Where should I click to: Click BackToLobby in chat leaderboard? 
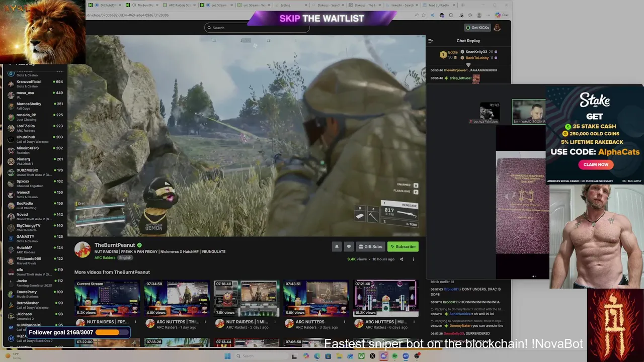(477, 58)
